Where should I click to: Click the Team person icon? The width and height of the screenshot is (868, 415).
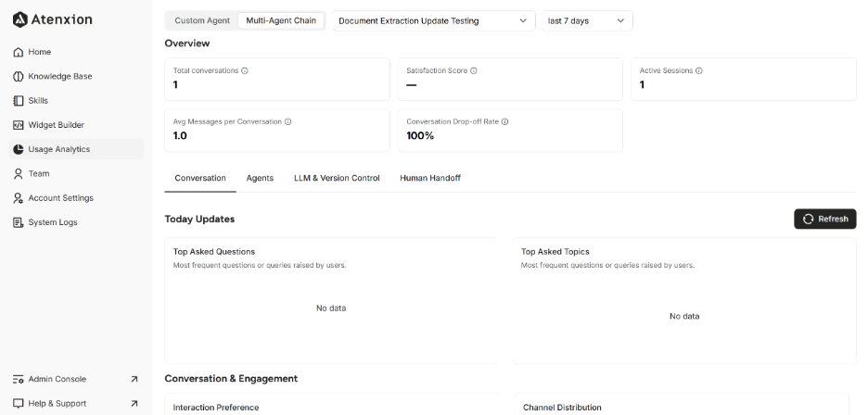click(x=18, y=174)
